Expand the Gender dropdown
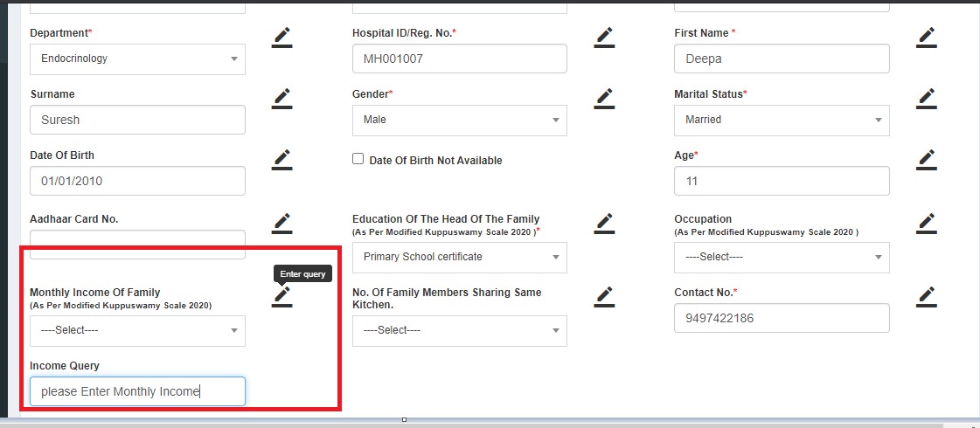 point(459,121)
